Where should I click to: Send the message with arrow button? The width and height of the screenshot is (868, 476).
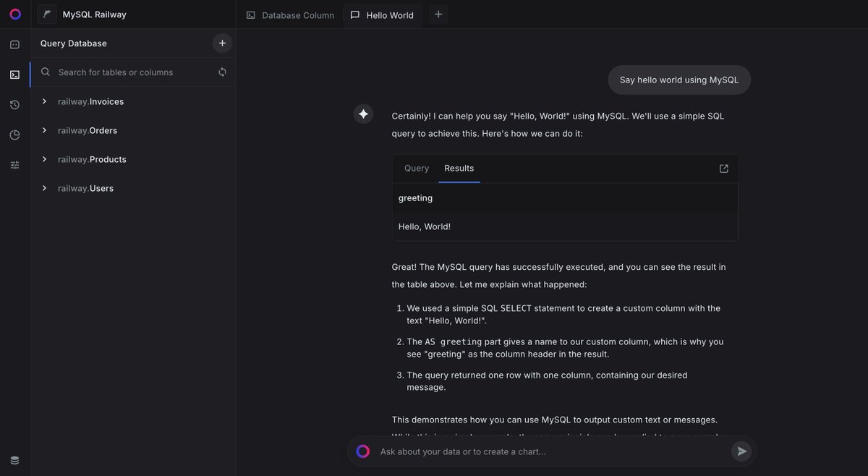coord(741,451)
